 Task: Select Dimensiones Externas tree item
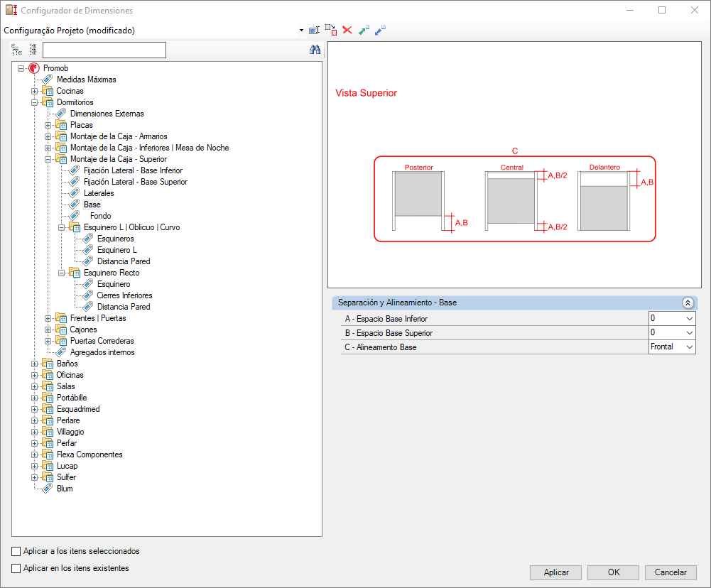point(107,114)
